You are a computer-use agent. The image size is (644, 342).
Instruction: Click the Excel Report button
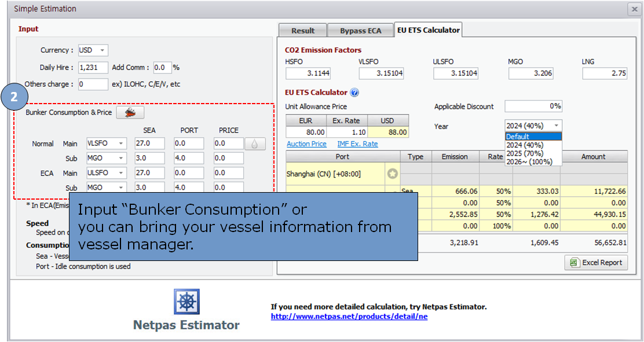pos(596,263)
